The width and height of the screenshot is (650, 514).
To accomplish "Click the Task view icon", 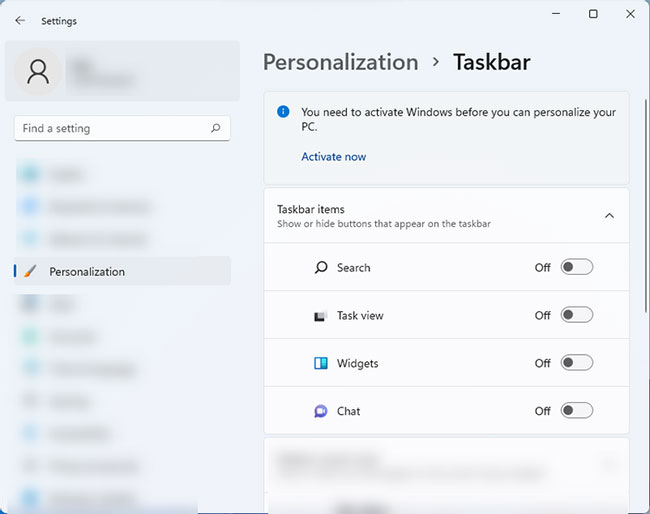I will (x=321, y=316).
